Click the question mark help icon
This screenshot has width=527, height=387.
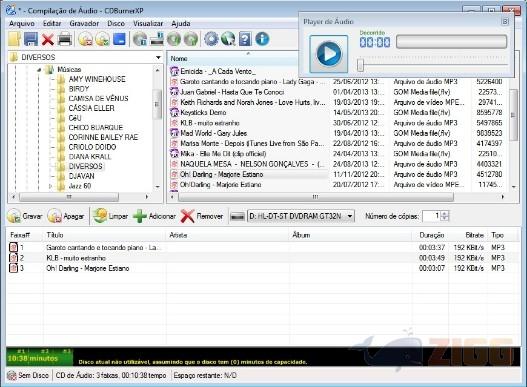tap(245, 39)
